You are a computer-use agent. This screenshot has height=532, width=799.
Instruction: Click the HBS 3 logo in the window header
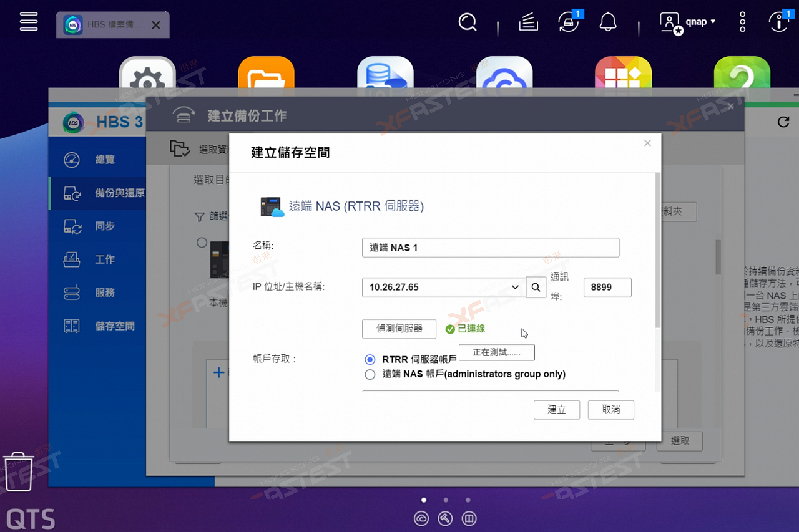click(74, 122)
